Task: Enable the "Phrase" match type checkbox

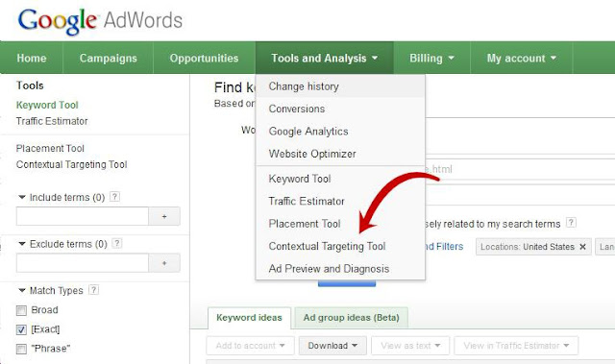Action: 21,349
